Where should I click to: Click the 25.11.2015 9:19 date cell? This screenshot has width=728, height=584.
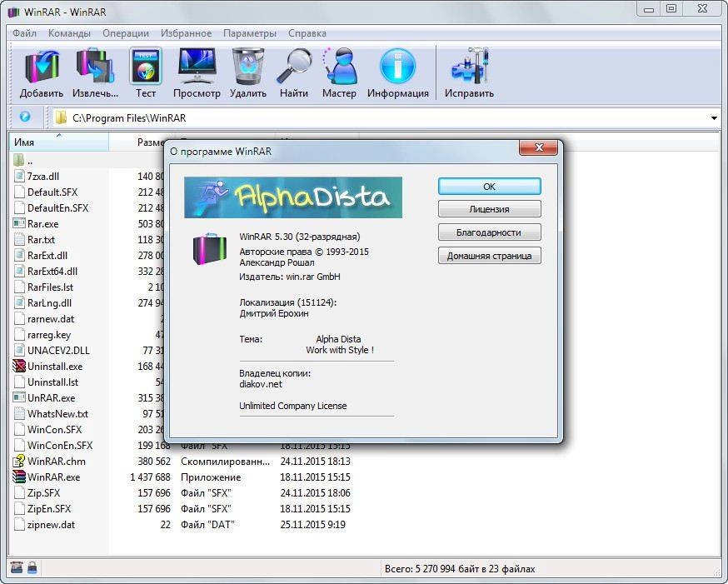tap(312, 524)
